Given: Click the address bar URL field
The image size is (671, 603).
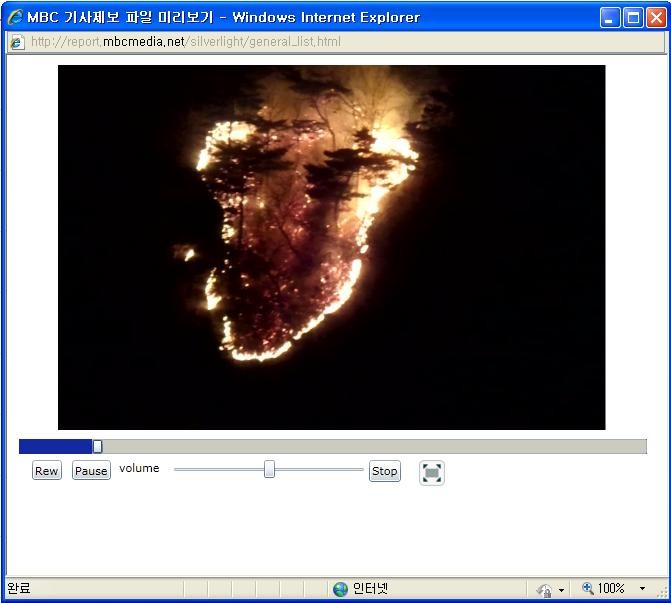Looking at the screenshot, I should click(336, 42).
